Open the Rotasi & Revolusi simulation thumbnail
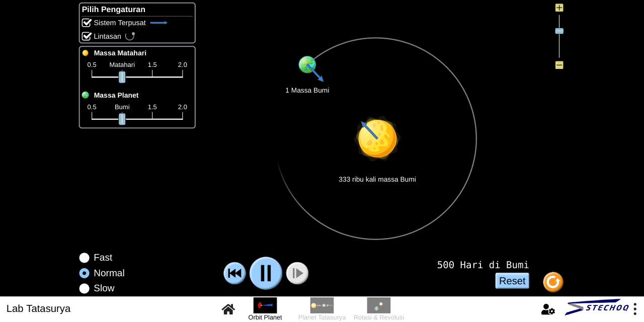 tap(379, 305)
